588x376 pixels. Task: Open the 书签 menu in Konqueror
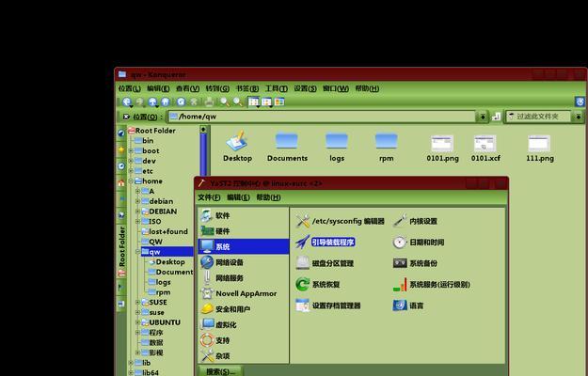pos(244,88)
